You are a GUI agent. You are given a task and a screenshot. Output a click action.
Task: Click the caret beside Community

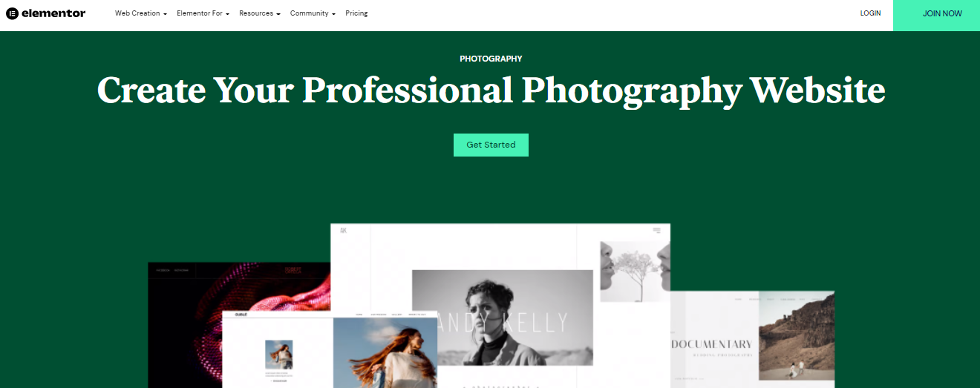click(333, 14)
